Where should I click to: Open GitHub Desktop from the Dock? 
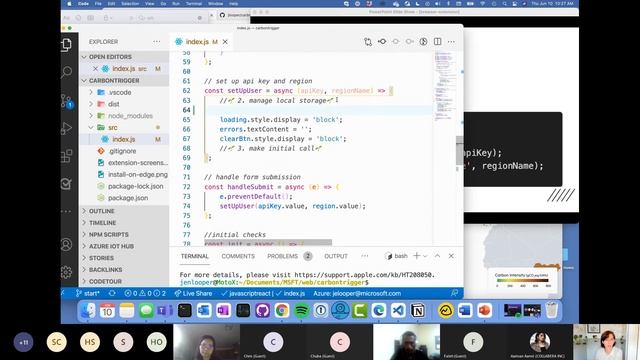262,311
